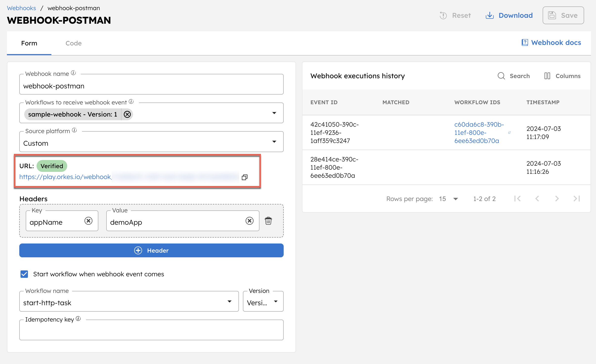596x364 pixels.
Task: Click the Save button
Action: click(x=563, y=15)
